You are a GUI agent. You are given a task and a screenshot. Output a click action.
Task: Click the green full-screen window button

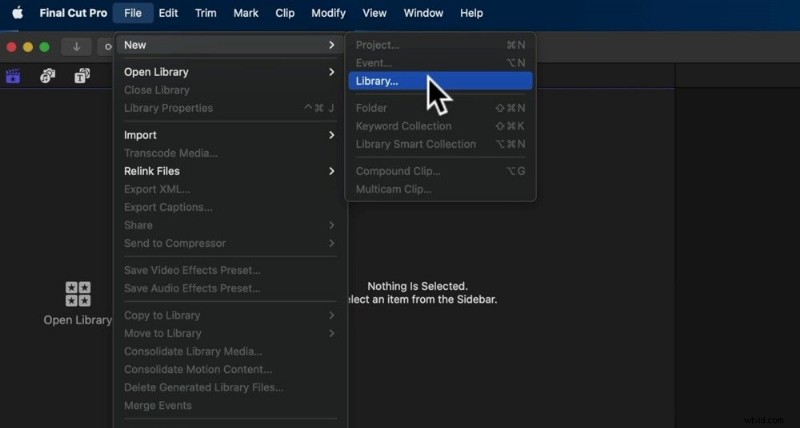point(44,47)
